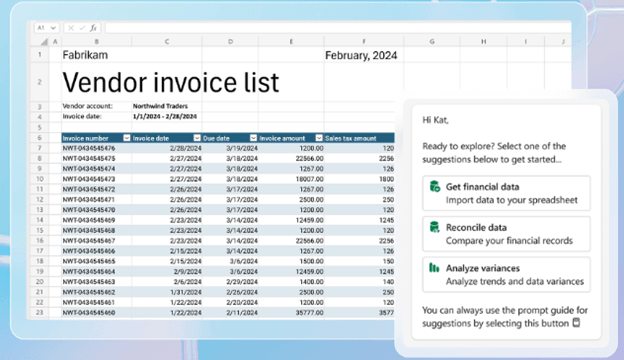
Task: Click the Reconcile data icon
Action: pos(434,227)
